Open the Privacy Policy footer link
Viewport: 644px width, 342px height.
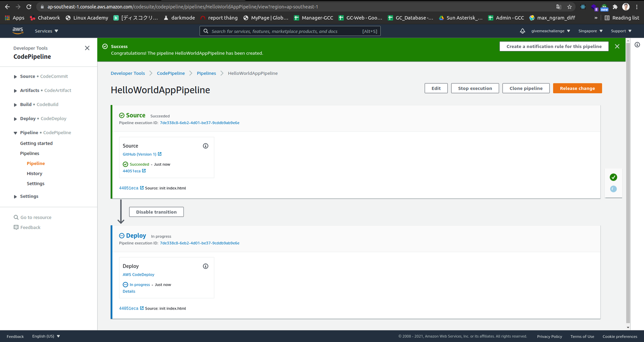(550, 337)
